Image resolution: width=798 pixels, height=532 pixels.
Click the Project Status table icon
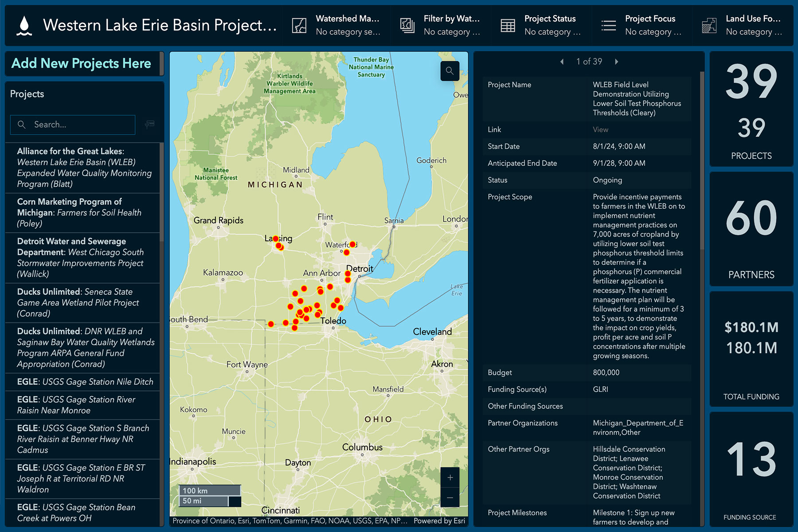point(508,26)
